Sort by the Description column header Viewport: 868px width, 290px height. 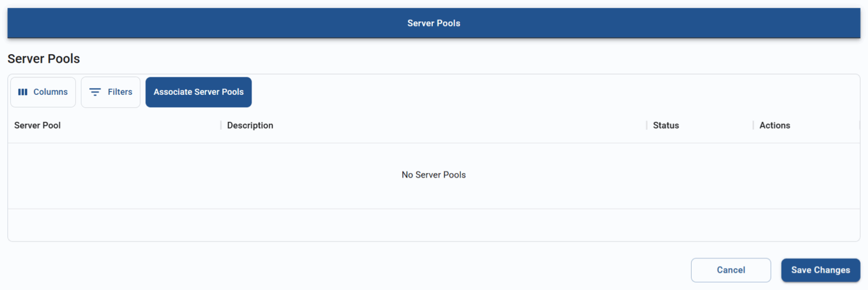point(250,125)
